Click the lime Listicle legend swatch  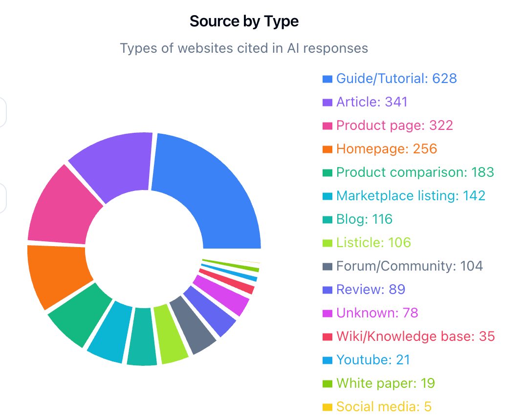[x=327, y=242]
